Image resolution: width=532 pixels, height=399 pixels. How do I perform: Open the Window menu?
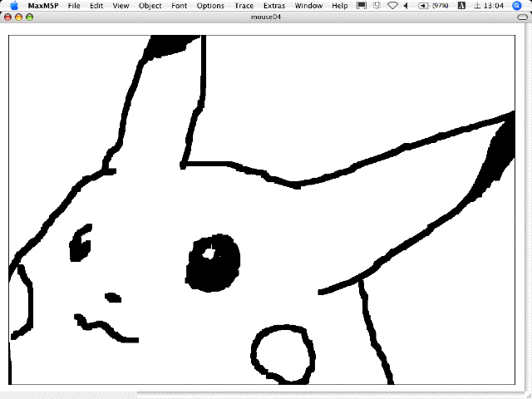coord(308,6)
